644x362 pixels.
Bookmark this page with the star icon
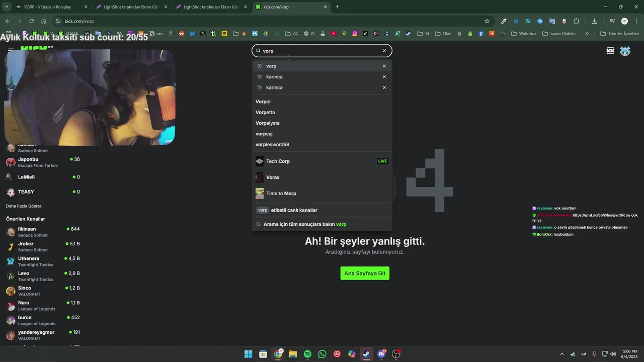487,21
